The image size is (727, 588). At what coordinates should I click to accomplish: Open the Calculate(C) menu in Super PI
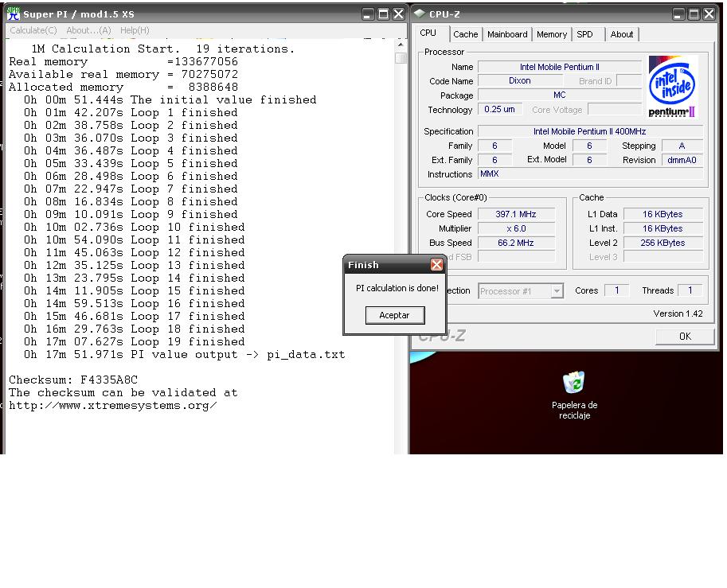(33, 30)
